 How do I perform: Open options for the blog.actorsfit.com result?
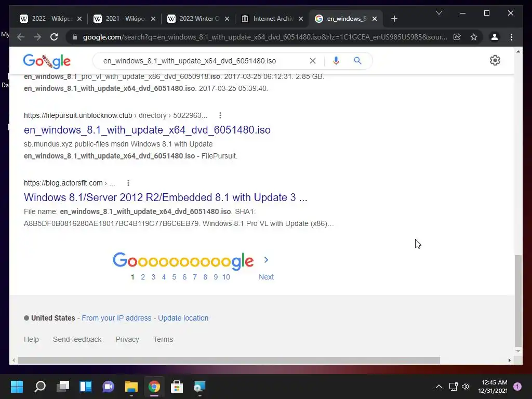[128, 183]
